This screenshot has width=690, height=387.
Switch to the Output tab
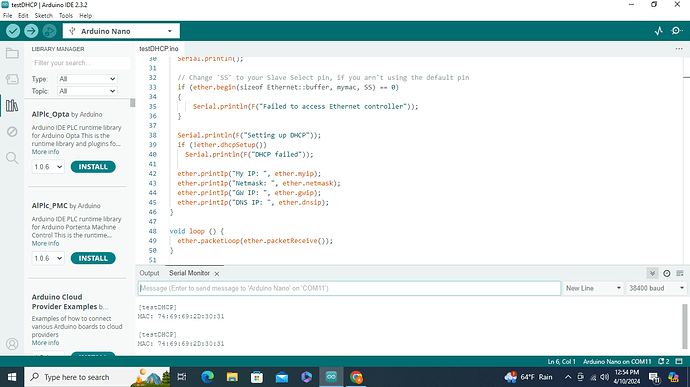coord(149,273)
